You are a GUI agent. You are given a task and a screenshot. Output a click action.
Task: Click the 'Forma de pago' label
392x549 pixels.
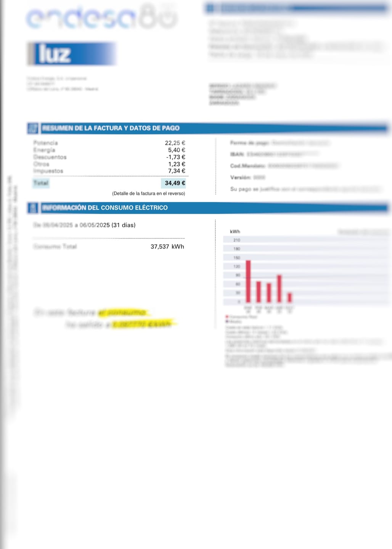pyautogui.click(x=250, y=143)
